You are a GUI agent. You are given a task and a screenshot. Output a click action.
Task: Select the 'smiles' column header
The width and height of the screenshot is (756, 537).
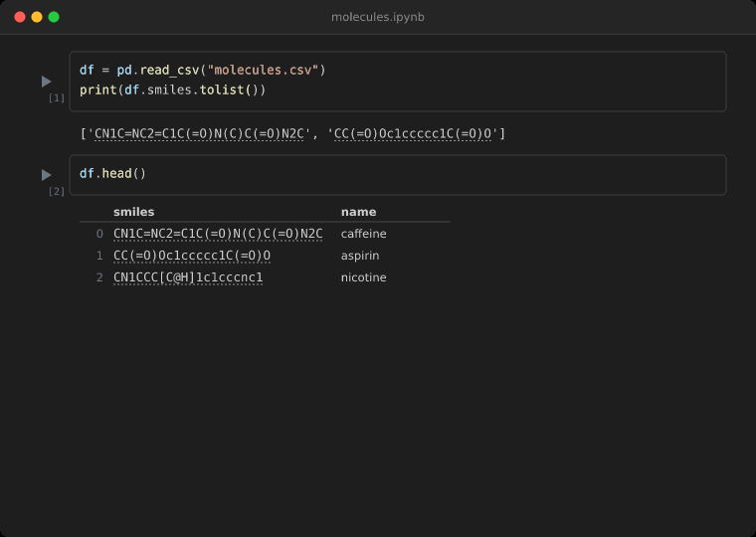tap(134, 212)
